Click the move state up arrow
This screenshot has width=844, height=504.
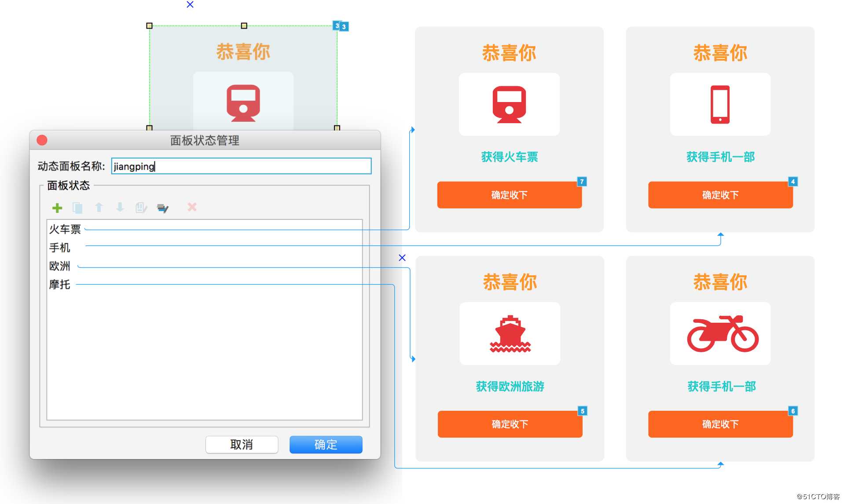pyautogui.click(x=99, y=208)
